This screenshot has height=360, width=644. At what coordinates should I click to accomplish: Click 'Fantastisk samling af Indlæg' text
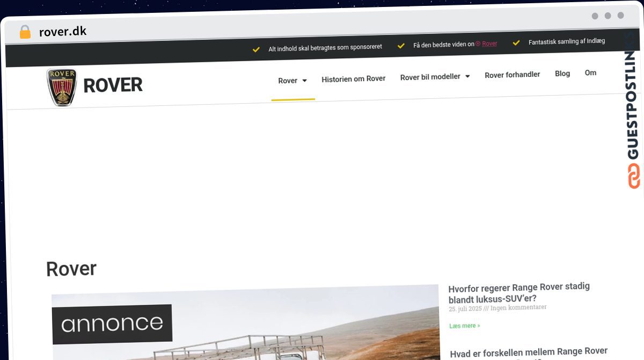coord(567,41)
